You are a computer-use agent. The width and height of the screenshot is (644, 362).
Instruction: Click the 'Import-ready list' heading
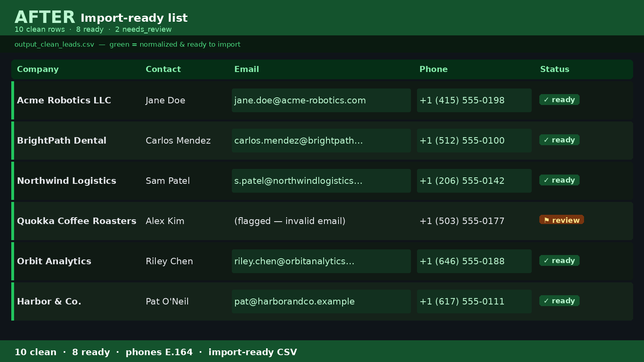pos(134,18)
